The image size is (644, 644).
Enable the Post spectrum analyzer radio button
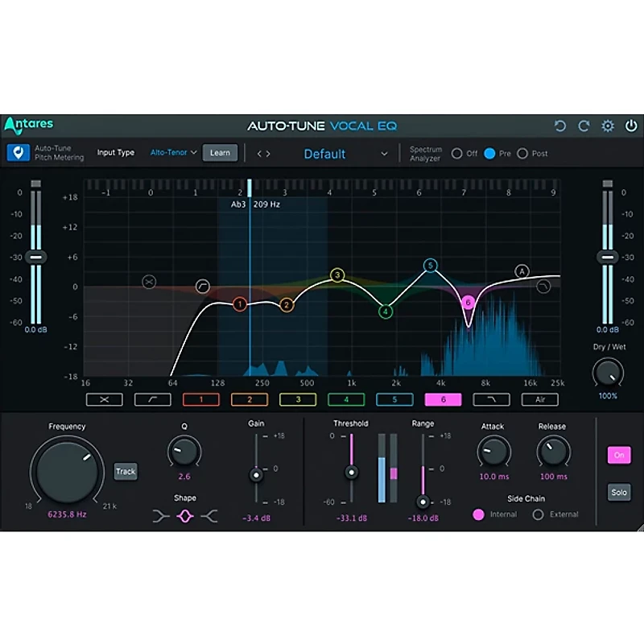(x=523, y=153)
